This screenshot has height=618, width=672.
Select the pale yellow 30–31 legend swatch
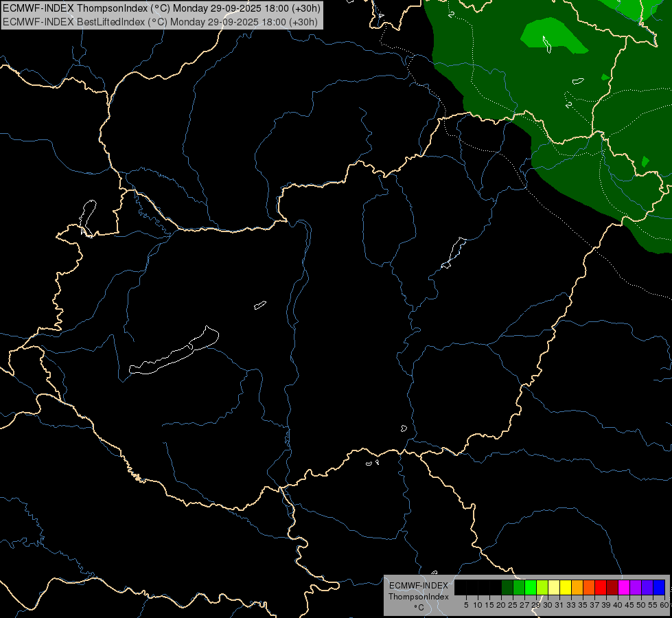click(x=554, y=587)
